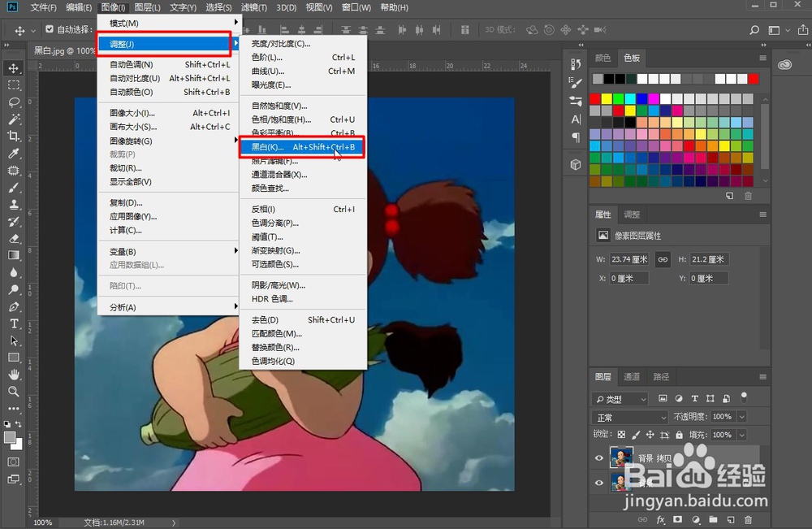Add layer style fx icon

pos(661,520)
